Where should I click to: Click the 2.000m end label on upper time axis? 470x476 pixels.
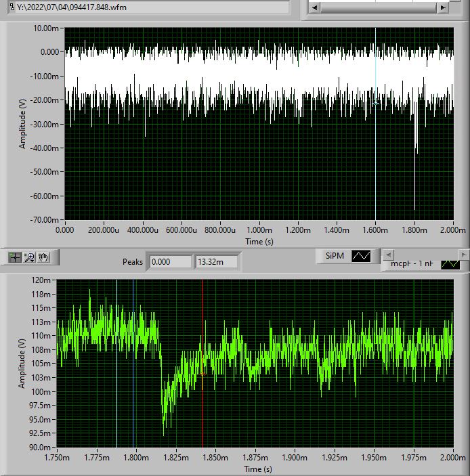[452, 230]
